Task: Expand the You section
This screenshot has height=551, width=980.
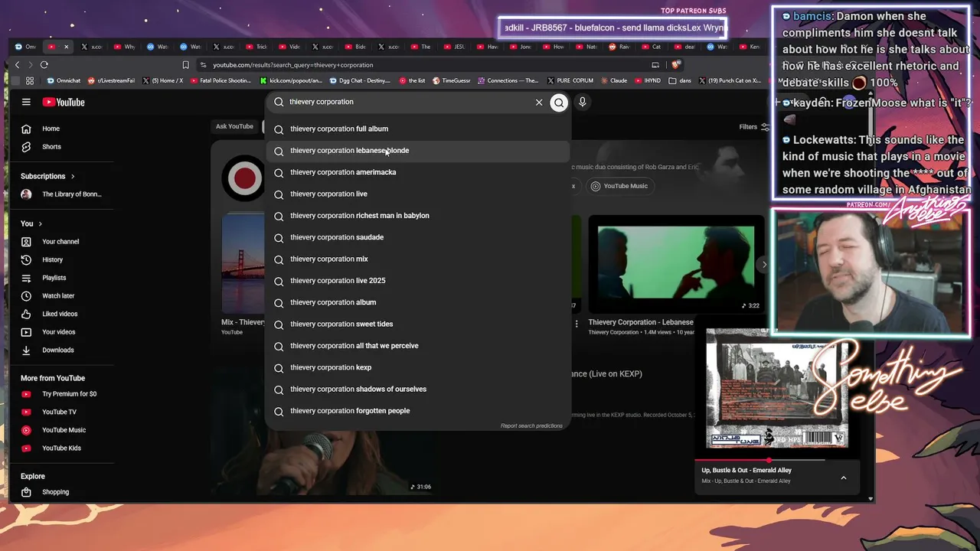Action: pyautogui.click(x=31, y=223)
